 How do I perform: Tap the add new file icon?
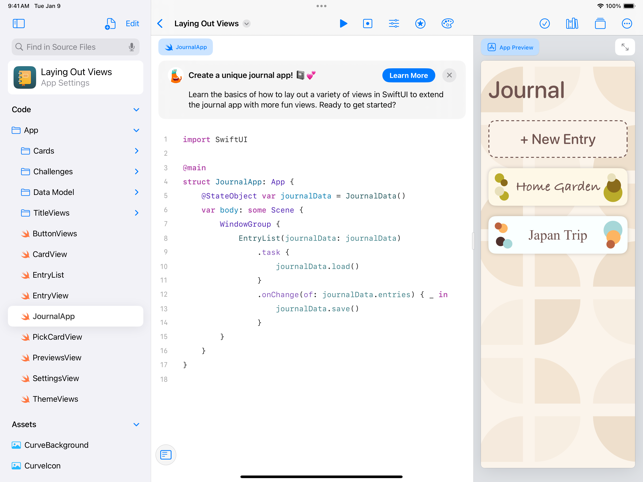[110, 23]
